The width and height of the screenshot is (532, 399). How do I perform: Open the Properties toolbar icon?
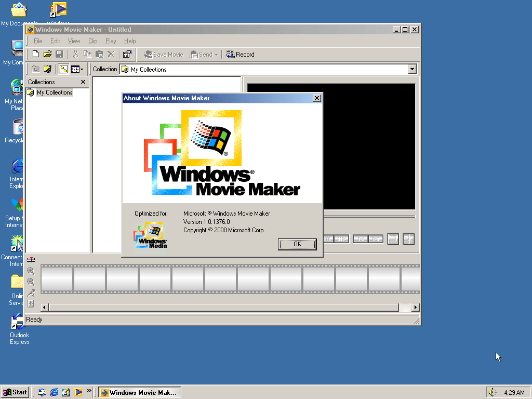click(x=127, y=55)
